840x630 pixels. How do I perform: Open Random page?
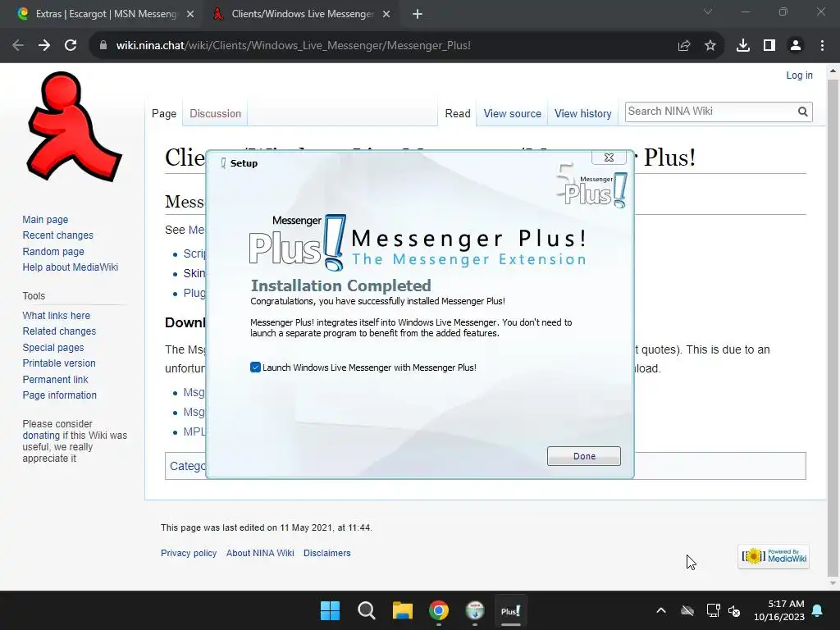(53, 251)
